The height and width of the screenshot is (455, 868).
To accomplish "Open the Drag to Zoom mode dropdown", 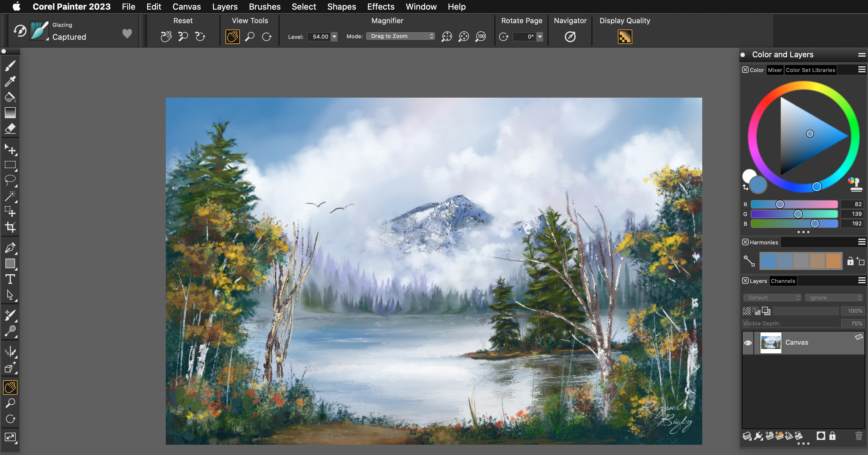I will tap(401, 36).
